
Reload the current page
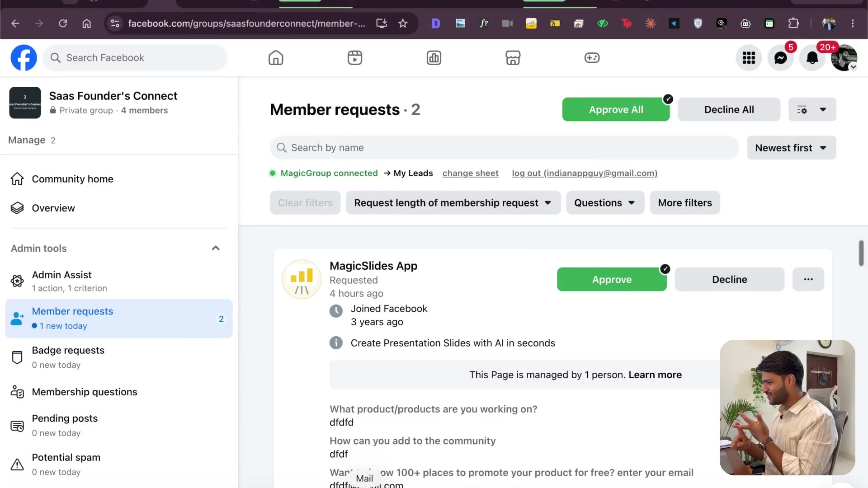[x=63, y=23]
